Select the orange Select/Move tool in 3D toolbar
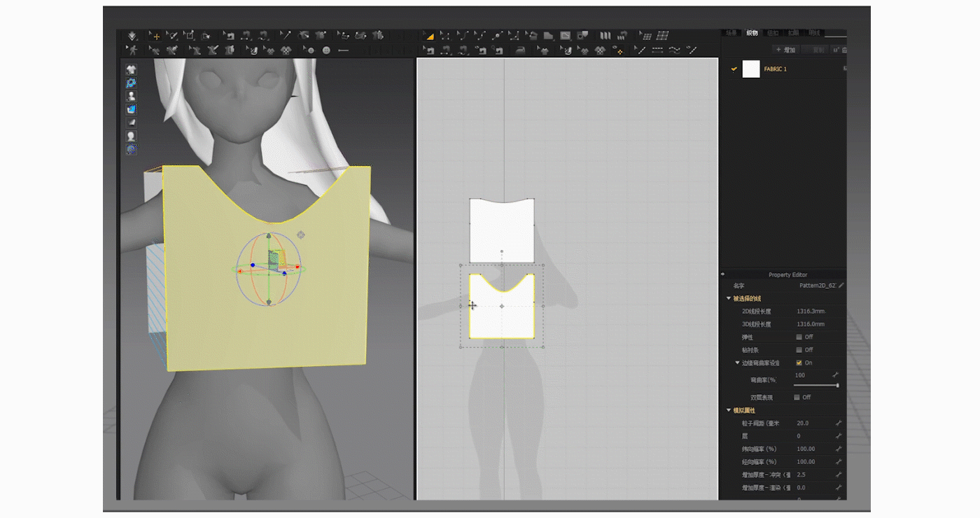The image size is (980, 518). pyautogui.click(x=155, y=36)
